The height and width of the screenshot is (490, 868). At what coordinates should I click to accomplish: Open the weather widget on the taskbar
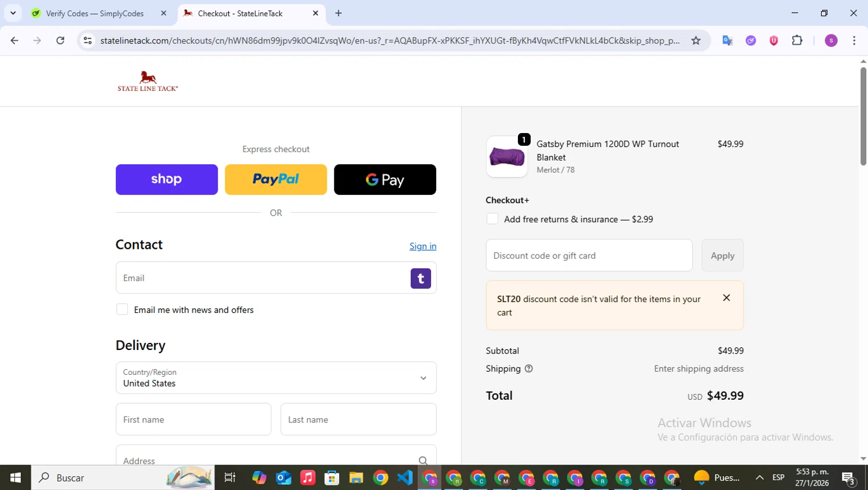[717, 478]
